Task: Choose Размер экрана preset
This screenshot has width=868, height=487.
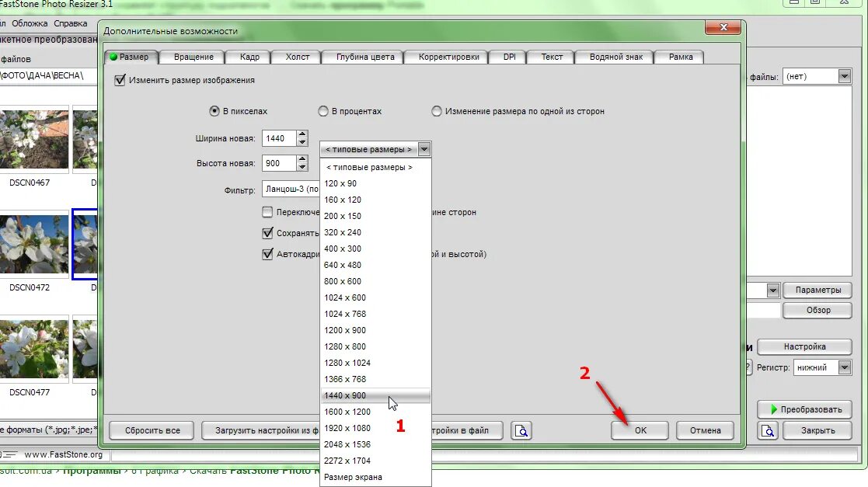Action: point(375,477)
